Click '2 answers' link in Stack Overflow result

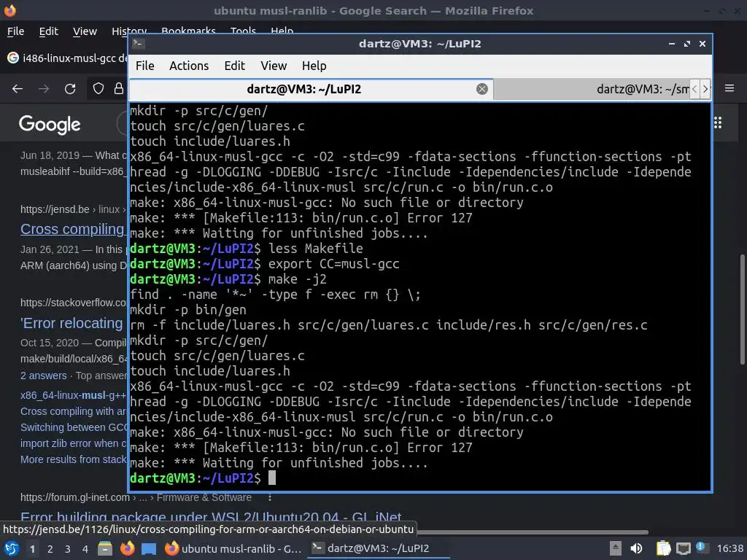[43, 376]
